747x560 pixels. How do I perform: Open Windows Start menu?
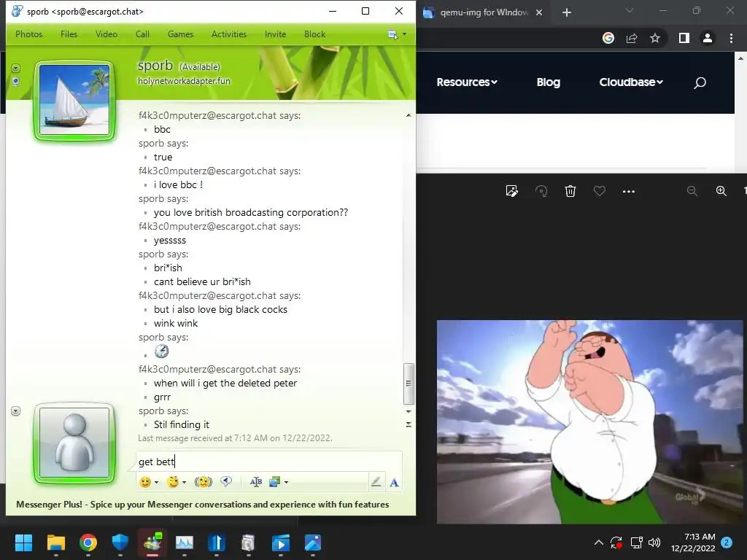(23, 542)
